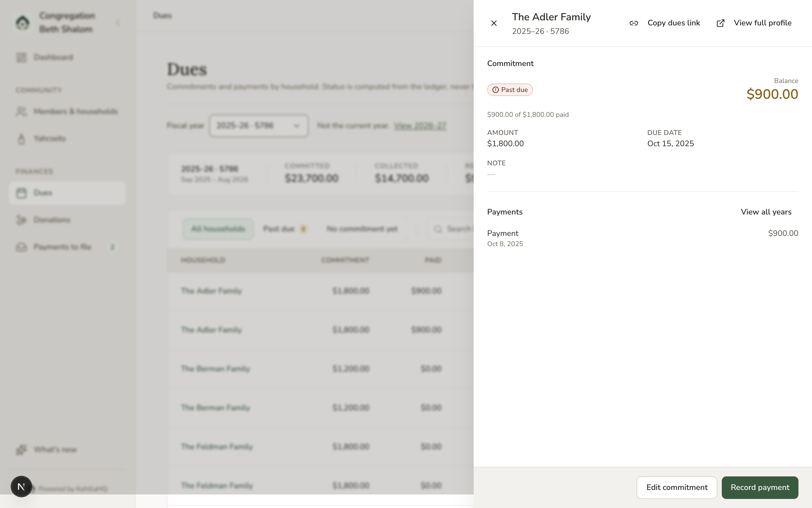Click the Edit commitment button
The width and height of the screenshot is (812, 508).
point(677,487)
